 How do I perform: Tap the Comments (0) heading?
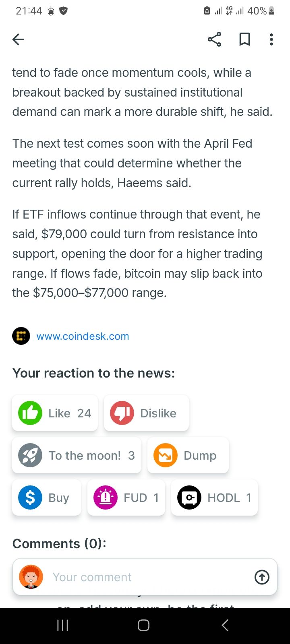click(x=59, y=544)
